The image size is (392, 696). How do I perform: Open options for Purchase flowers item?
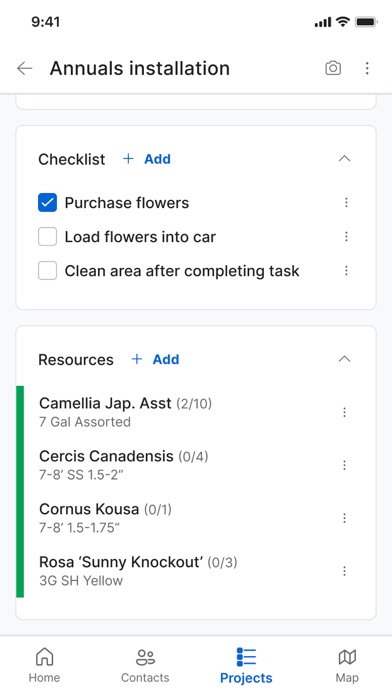(x=346, y=203)
